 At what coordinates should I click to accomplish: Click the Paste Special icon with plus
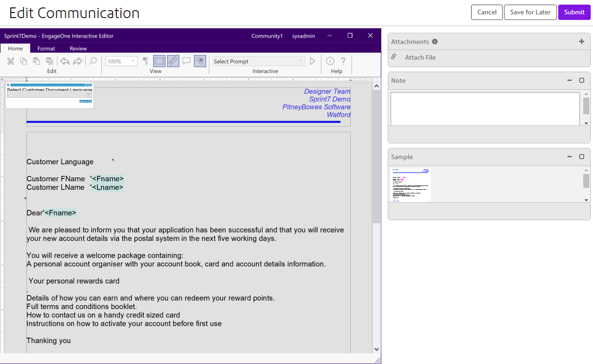(49, 61)
